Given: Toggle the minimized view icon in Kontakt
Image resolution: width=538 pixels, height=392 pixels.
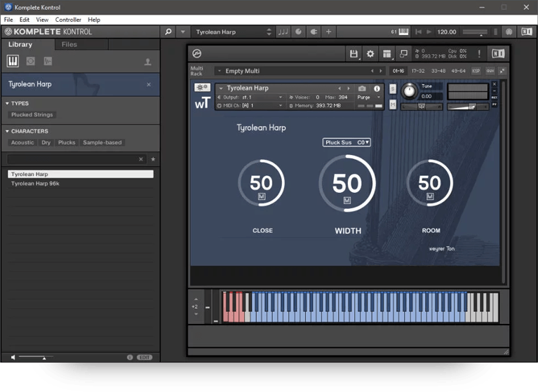Looking at the screenshot, I should point(403,53).
